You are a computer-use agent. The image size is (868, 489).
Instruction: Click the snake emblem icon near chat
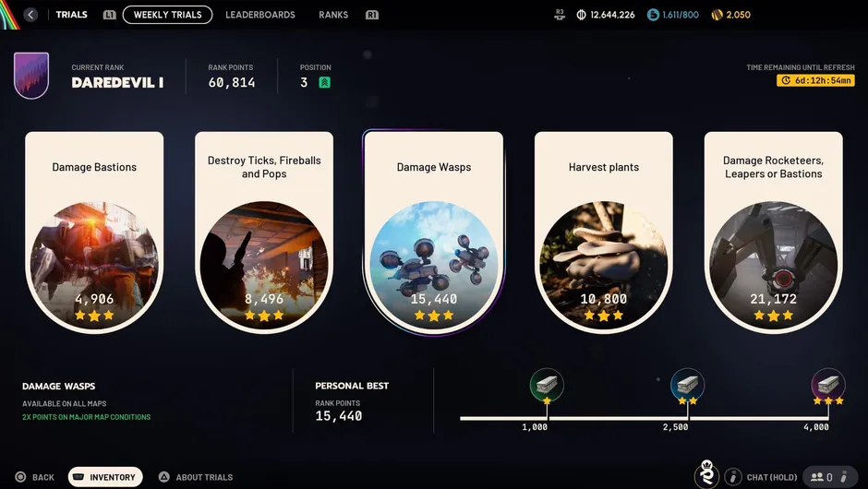tap(707, 474)
